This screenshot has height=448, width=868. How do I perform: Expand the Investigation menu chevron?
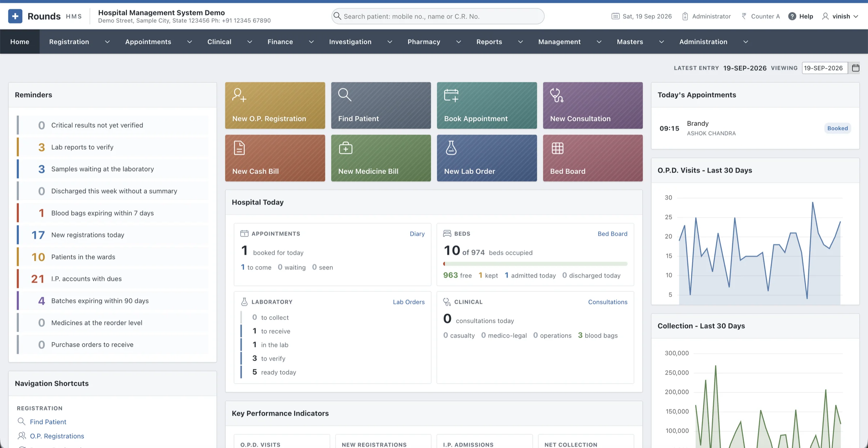(390, 42)
